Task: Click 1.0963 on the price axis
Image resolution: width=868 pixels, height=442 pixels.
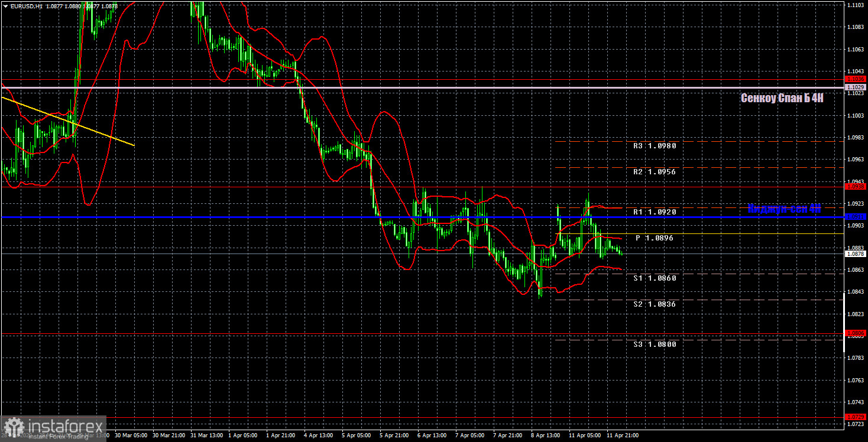Action: click(856, 160)
